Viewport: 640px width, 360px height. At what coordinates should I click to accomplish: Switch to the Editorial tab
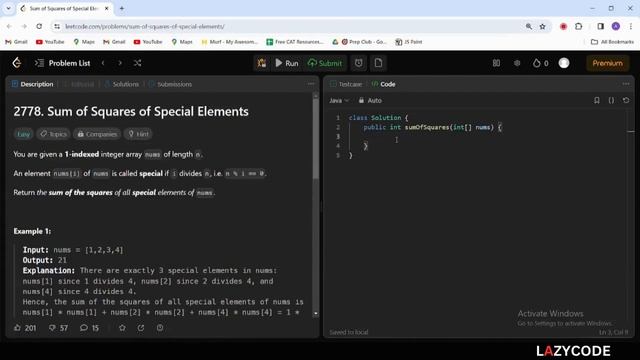tap(78, 84)
